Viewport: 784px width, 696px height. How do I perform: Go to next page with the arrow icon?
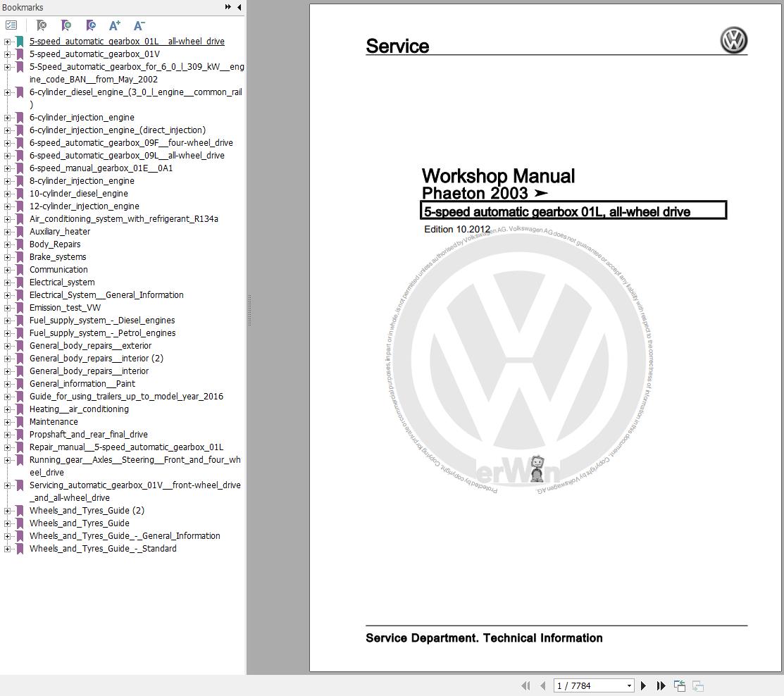tap(643, 685)
